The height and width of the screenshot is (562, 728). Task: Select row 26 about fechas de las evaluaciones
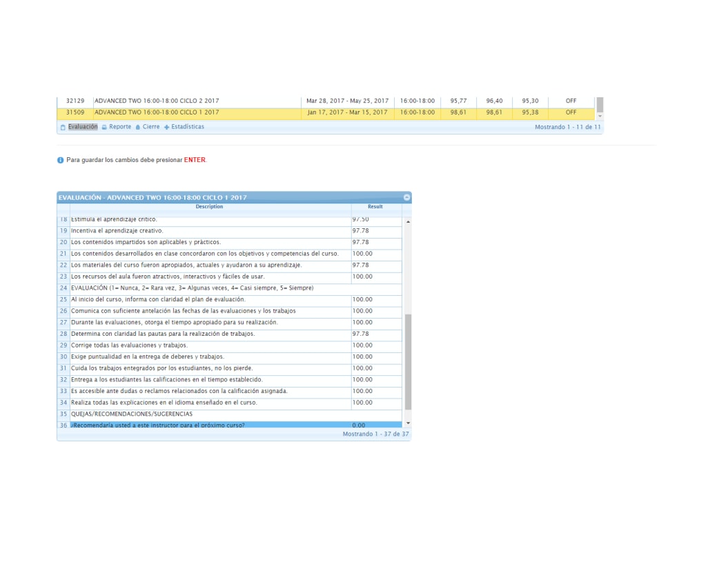point(229,311)
